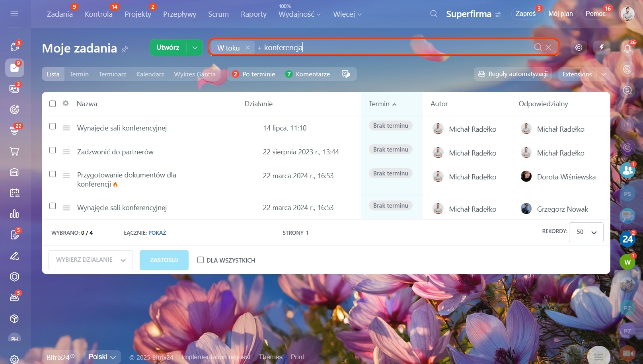
Task: Run search with magnifier in filter field
Action: 538,47
